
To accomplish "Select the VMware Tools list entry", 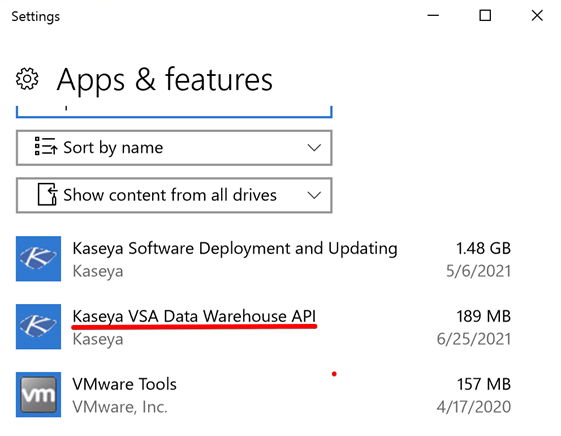I will (263, 395).
